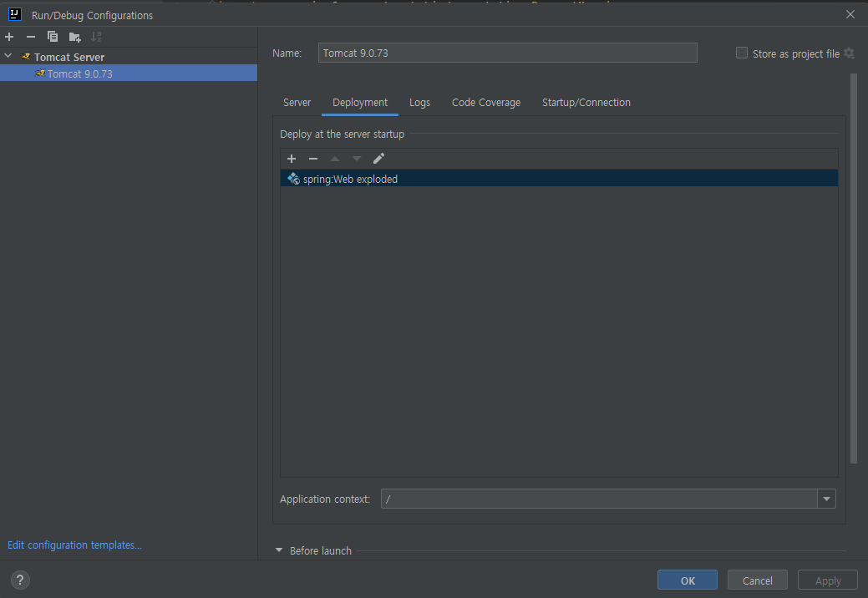Click artifact icon of spring:Web exploded
Viewport: 868px width, 598px height.
tap(293, 179)
